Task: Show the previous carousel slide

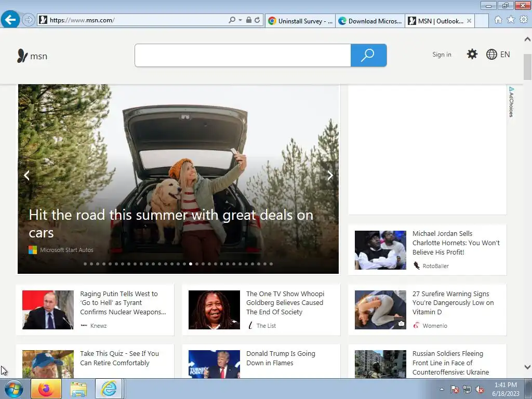Action: click(x=27, y=176)
